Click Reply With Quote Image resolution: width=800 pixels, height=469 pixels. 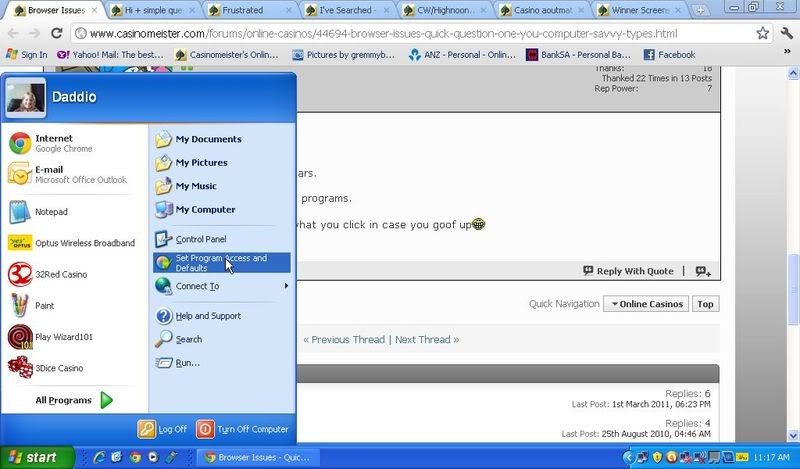point(629,271)
